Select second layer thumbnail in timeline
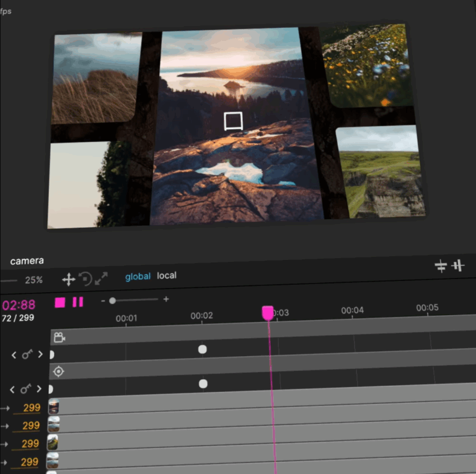The image size is (476, 474). pos(53,424)
